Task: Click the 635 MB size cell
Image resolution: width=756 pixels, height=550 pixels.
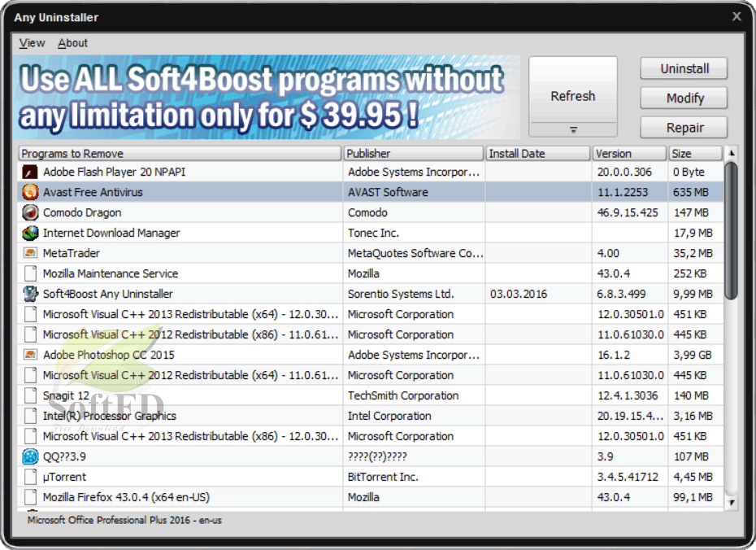Action: coord(696,192)
